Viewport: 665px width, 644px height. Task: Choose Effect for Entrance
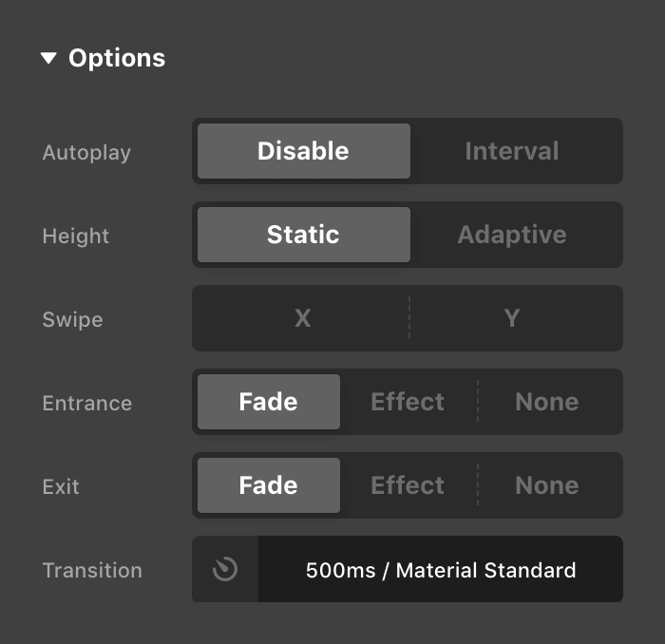click(x=408, y=402)
